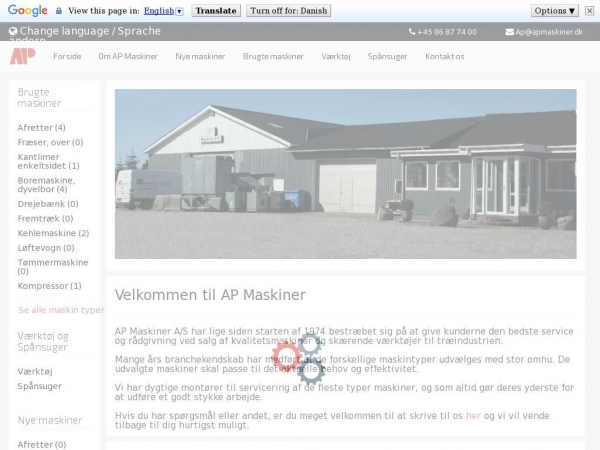Select Tømmermaskine (0) category
The image size is (600, 450).
tap(53, 267)
